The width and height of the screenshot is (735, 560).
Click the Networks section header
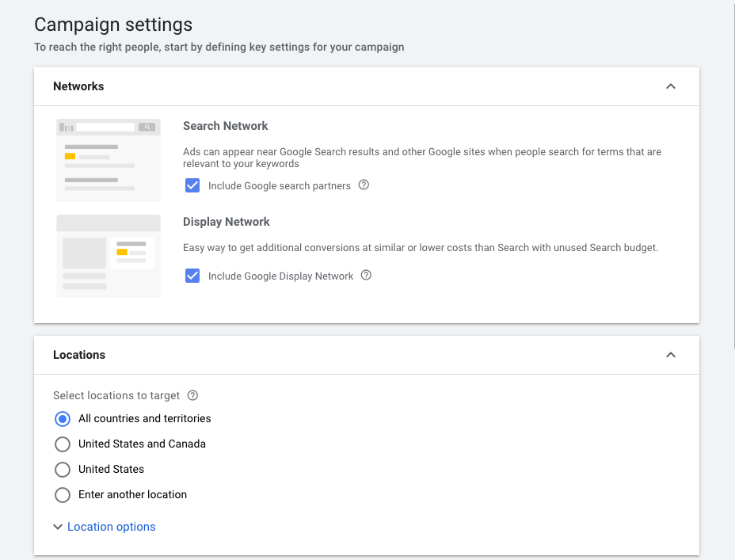[x=78, y=86]
